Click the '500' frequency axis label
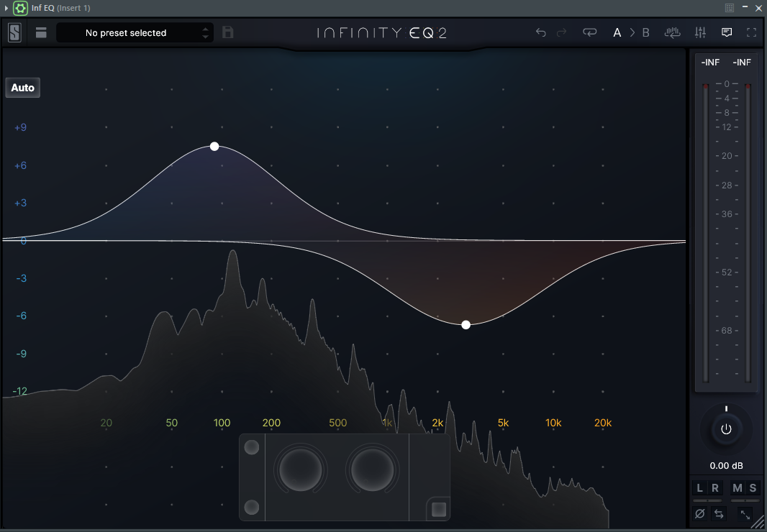Image resolution: width=767 pixels, height=532 pixels. tap(338, 423)
